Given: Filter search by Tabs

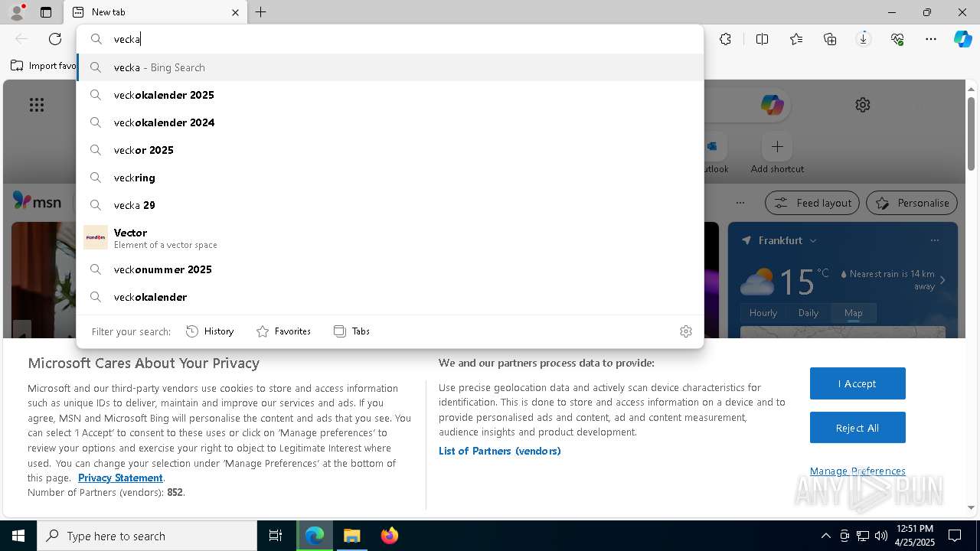Looking at the screenshot, I should (351, 331).
